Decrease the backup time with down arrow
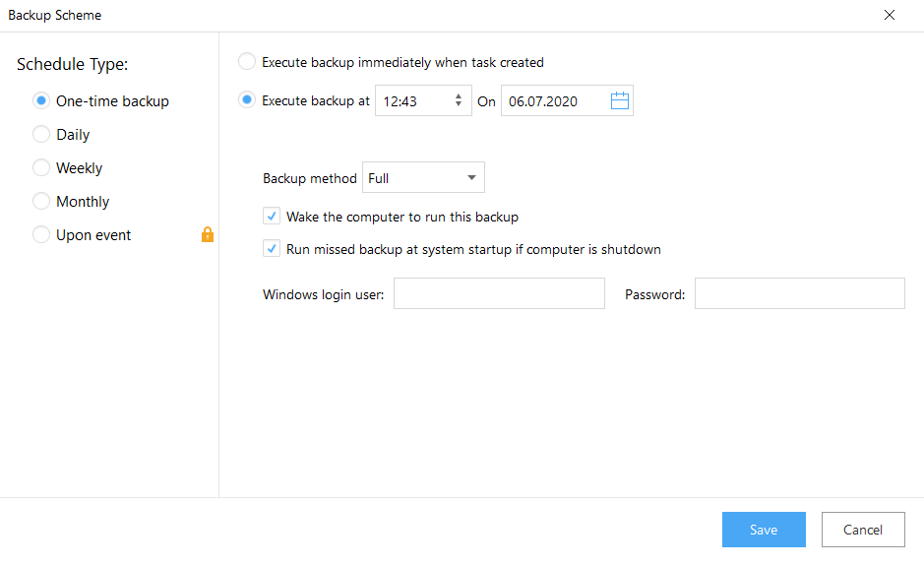 (459, 105)
